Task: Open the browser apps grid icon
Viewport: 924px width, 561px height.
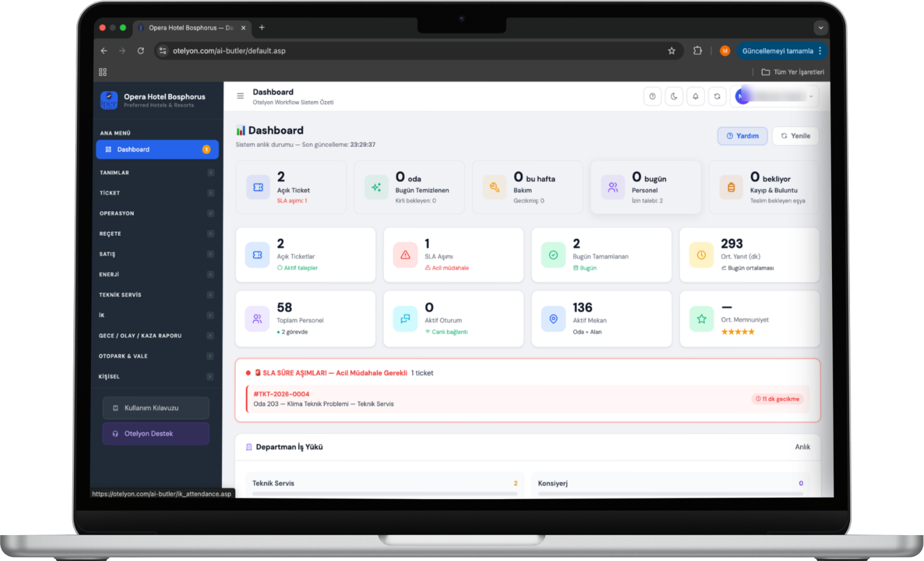Action: pyautogui.click(x=103, y=72)
